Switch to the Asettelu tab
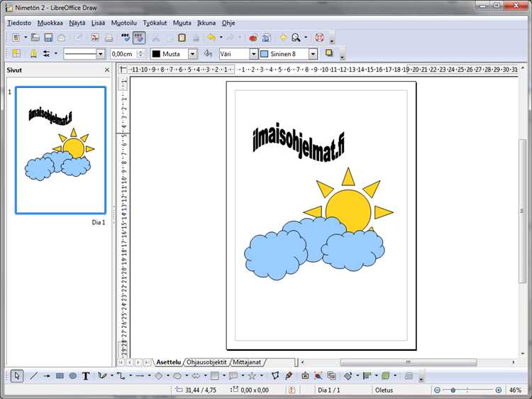The width and height of the screenshot is (532, 399). pyautogui.click(x=169, y=362)
